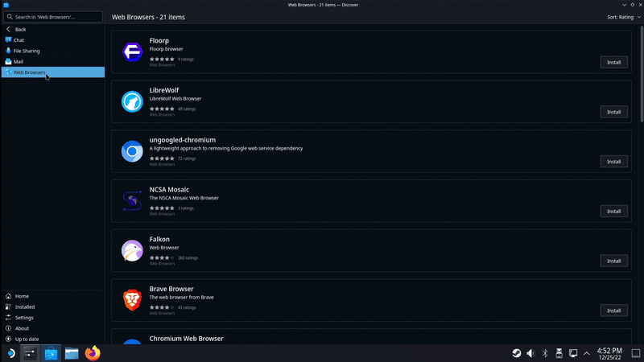
Task: Open the ungoogled-chromium title
Action: click(x=183, y=140)
